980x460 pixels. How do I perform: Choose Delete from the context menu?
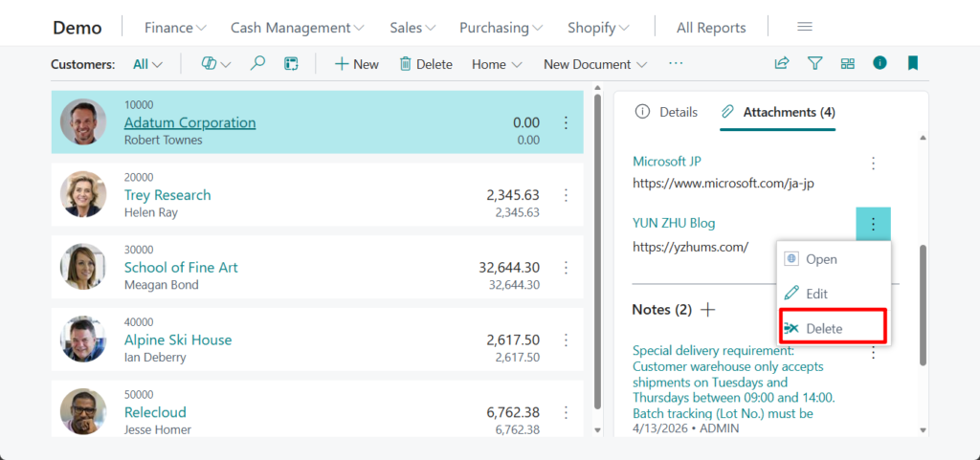click(823, 328)
